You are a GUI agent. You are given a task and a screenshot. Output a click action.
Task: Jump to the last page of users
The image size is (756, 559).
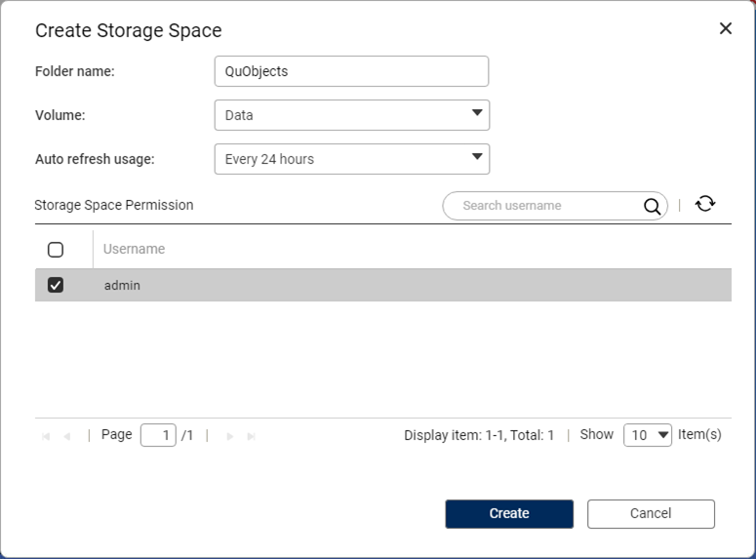(x=252, y=436)
